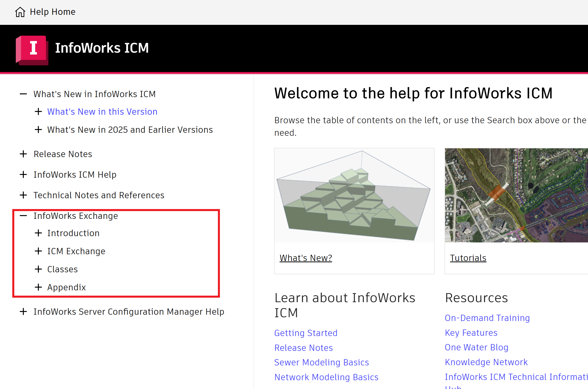
Task: Expand the Introduction node under Exchange
Action: pos(38,233)
